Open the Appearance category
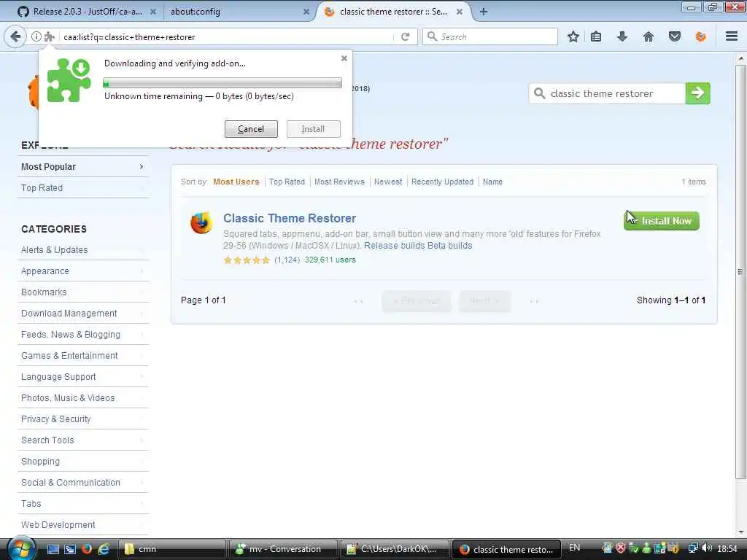This screenshot has width=747, height=560. (82, 271)
